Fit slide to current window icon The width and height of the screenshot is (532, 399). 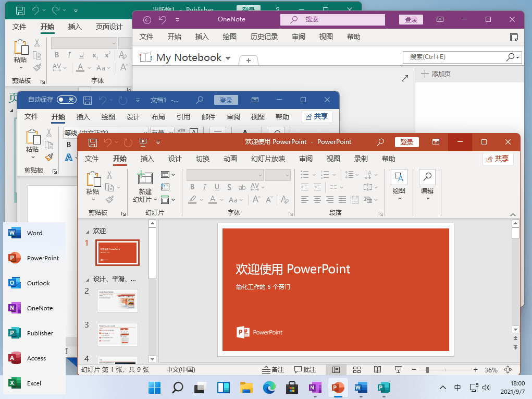[508, 369]
